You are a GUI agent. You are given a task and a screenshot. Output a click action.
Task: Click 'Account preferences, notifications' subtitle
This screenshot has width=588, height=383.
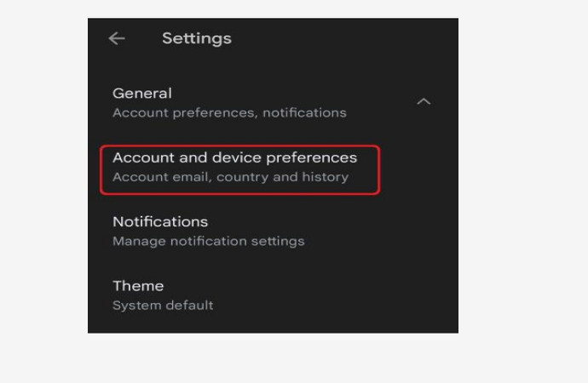click(x=229, y=112)
